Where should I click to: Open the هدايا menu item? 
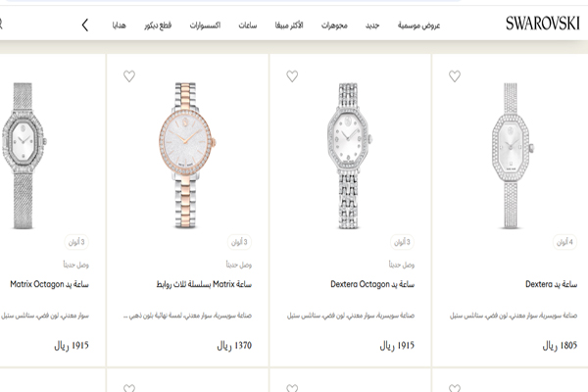tap(120, 25)
